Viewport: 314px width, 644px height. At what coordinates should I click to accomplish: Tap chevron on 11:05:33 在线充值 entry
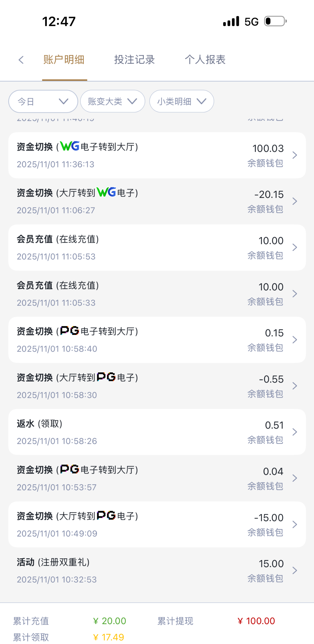pyautogui.click(x=295, y=294)
